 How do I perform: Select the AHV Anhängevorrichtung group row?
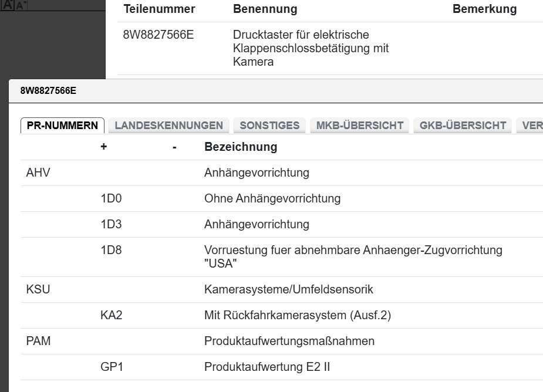[257, 173]
